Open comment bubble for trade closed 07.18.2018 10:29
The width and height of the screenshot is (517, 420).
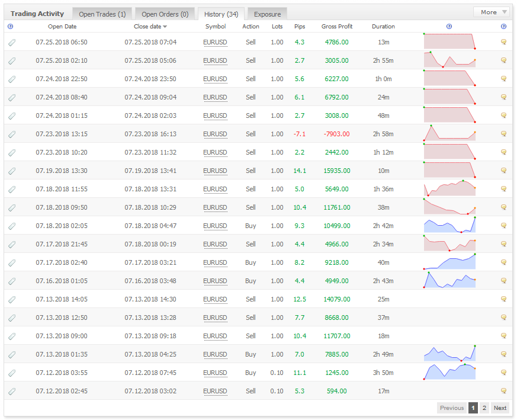(503, 207)
